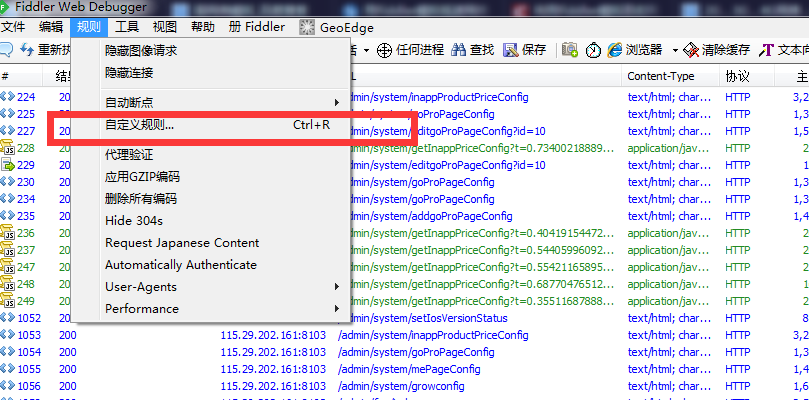Select URL /admin/system/addgoProPageConfig
This screenshot has height=400, width=809.
tap(430, 216)
